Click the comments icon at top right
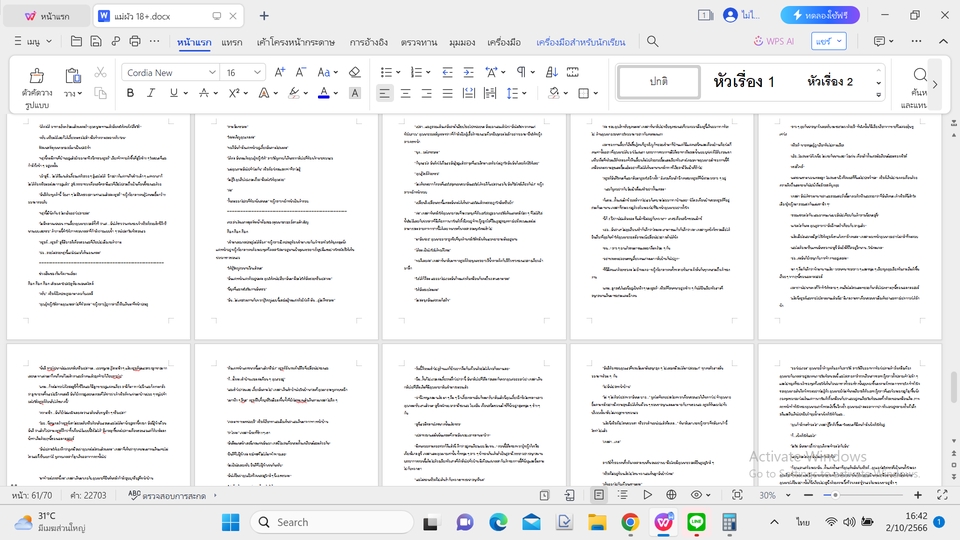The image size is (960, 540). 879,41
